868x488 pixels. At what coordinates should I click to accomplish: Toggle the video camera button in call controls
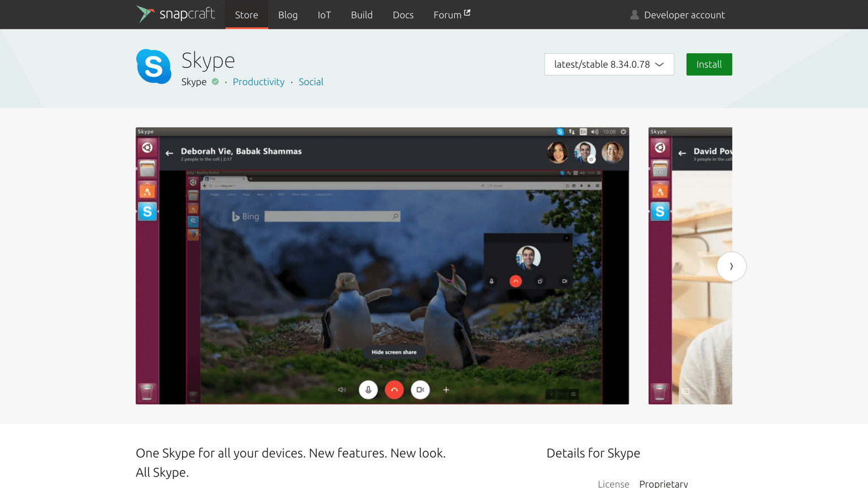pyautogui.click(x=420, y=390)
